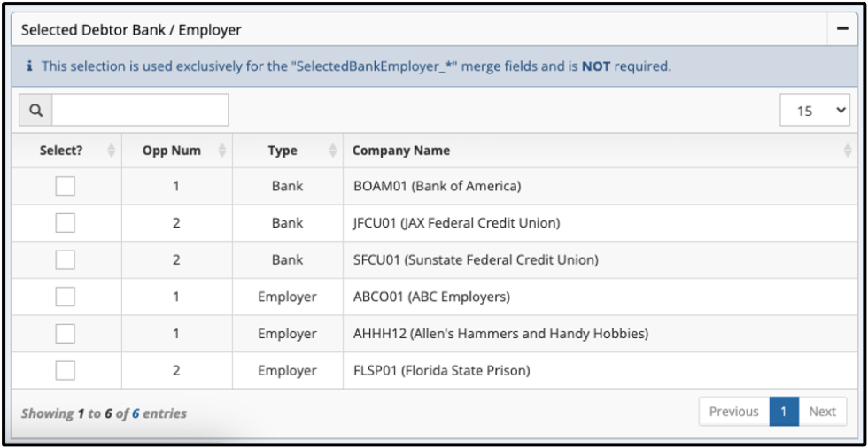This screenshot has height=448, width=868.
Task: Click the magnifying glass search icon
Action: [35, 111]
